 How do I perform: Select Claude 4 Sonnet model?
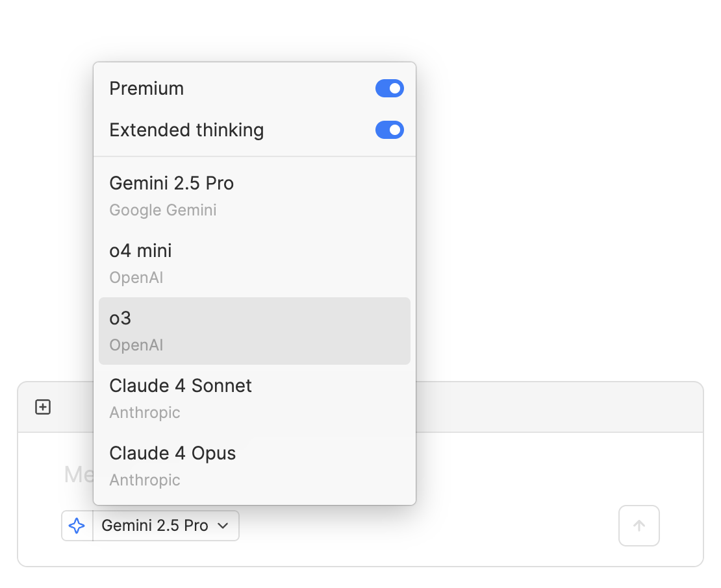coord(254,398)
